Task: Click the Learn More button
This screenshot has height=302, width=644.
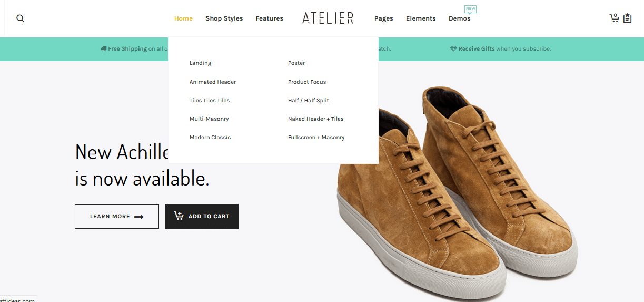Action: 117,217
